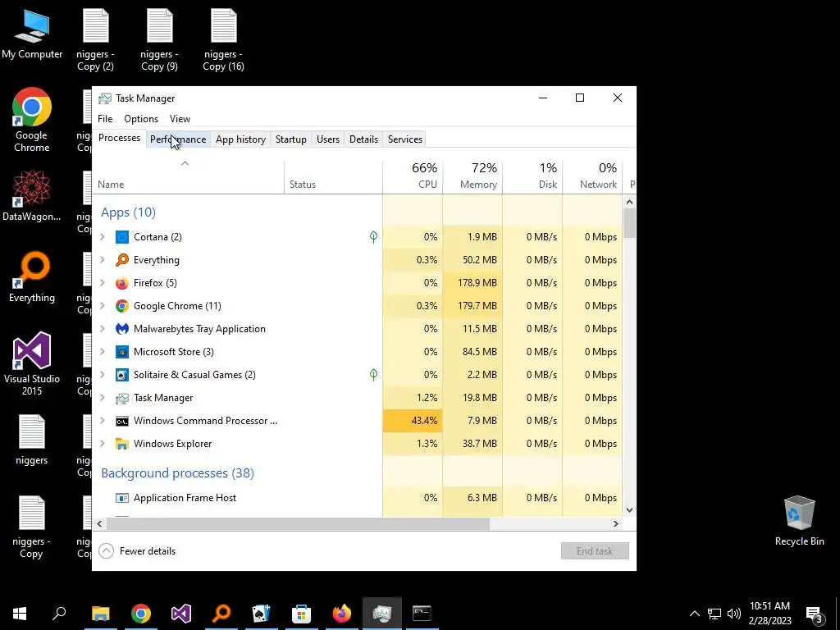Screen dimensions: 840x630
Task: Click the 43.4% CPU value cell
Action: coord(413,421)
